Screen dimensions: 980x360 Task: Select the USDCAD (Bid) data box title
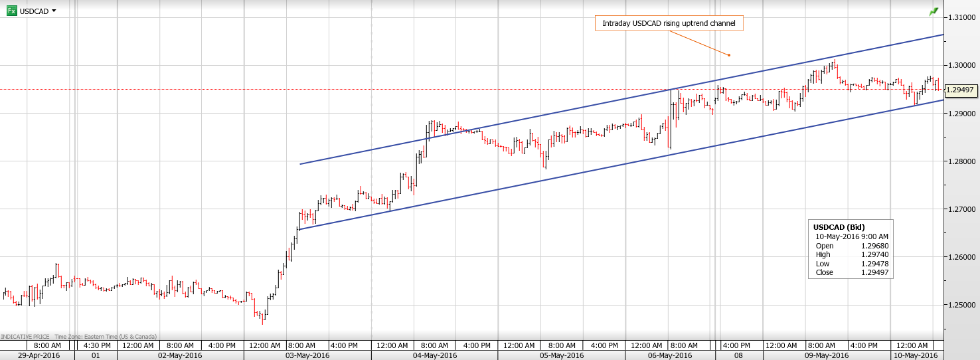(839, 226)
